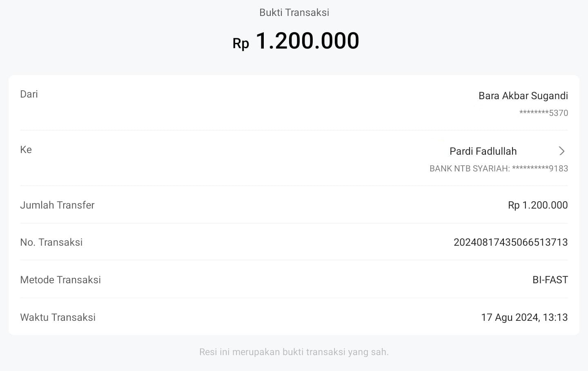The image size is (588, 371).
Task: Select timestamp 17 Agu 2024, 13:13
Action: (x=524, y=318)
